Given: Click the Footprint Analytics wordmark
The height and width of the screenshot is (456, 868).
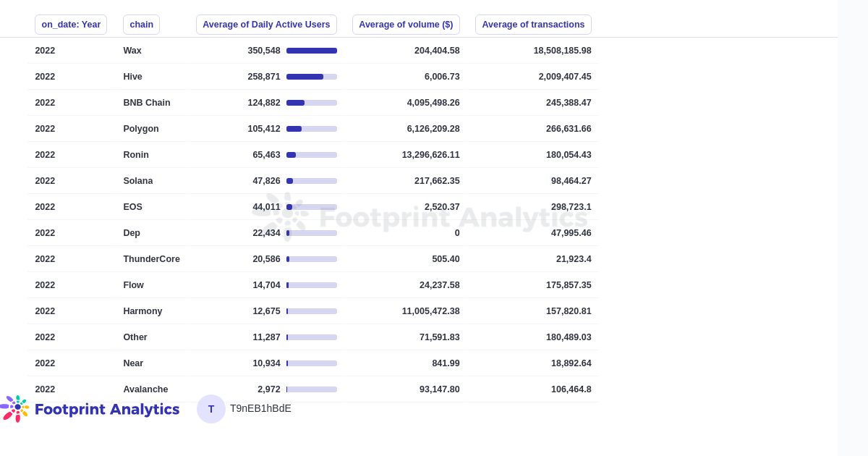Looking at the screenshot, I should (107, 410).
